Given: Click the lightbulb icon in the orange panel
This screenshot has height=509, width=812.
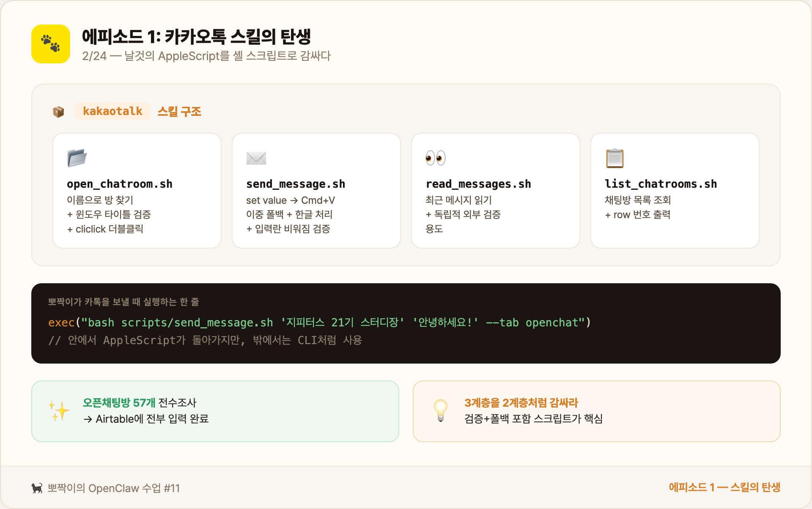Looking at the screenshot, I should pyautogui.click(x=441, y=410).
